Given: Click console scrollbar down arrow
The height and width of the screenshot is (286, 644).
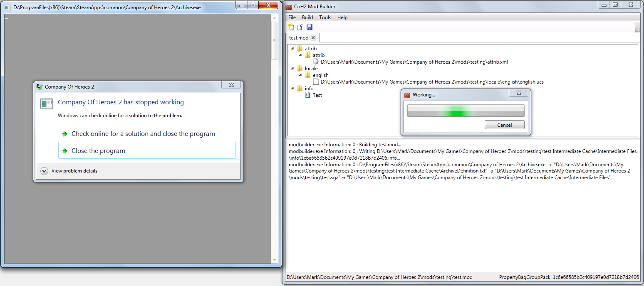Looking at the screenshot, I should tap(274, 260).
